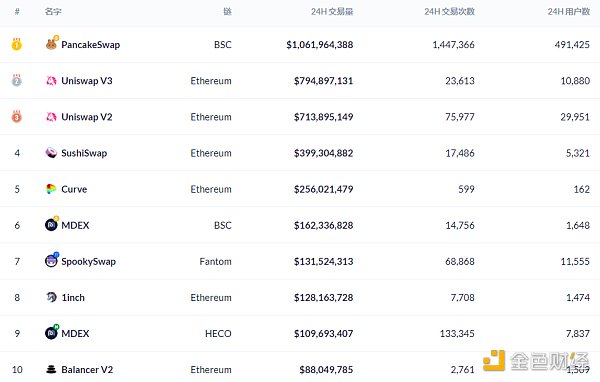Click the Fantom chain label

pyautogui.click(x=215, y=261)
